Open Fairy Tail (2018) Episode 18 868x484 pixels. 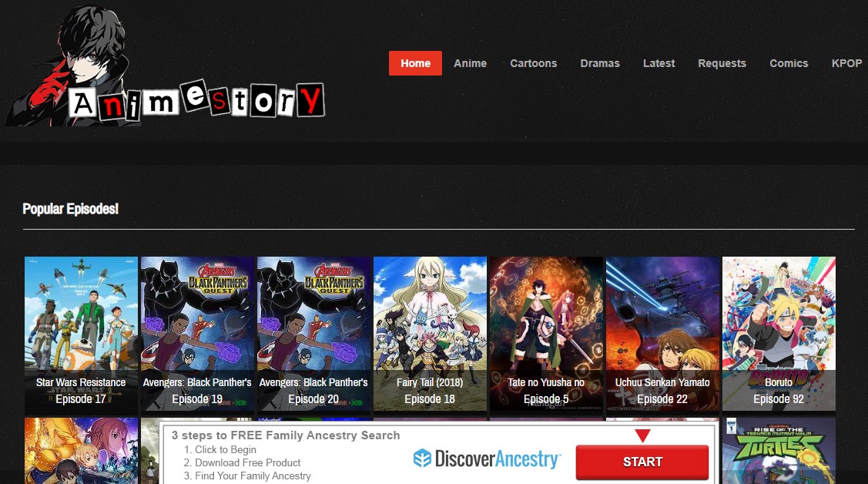[430, 334]
